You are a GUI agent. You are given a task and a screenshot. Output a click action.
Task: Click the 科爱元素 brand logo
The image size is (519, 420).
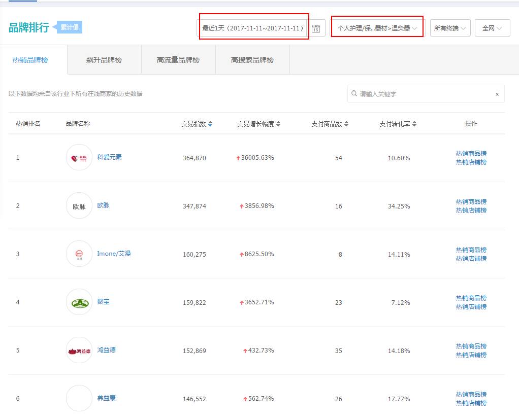[x=79, y=157]
